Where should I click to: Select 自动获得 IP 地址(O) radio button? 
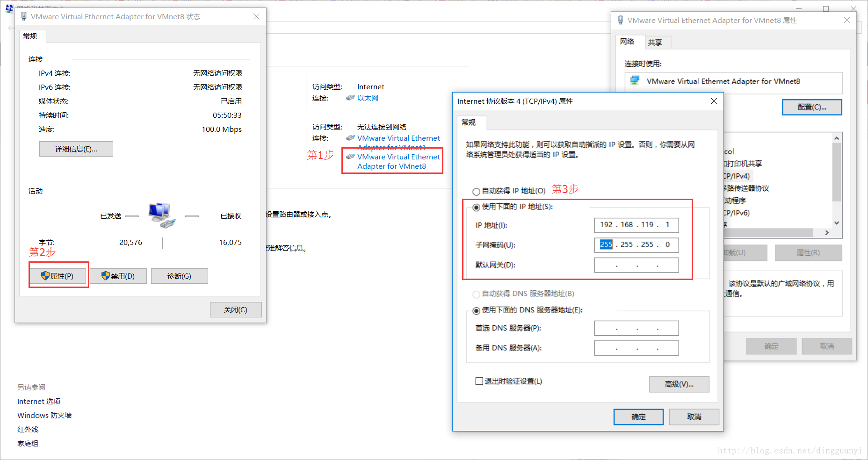pos(476,191)
